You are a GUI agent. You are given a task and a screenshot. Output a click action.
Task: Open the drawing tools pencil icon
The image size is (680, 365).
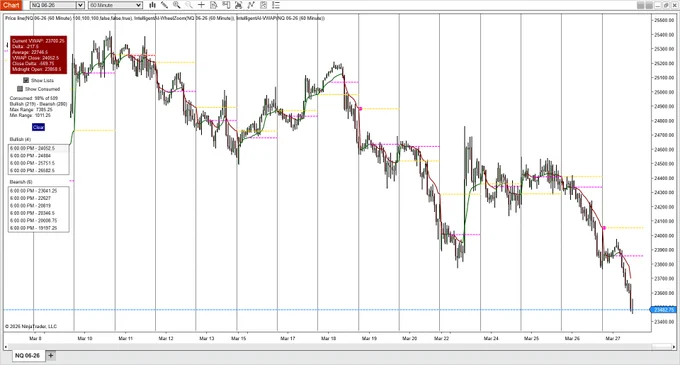click(164, 5)
